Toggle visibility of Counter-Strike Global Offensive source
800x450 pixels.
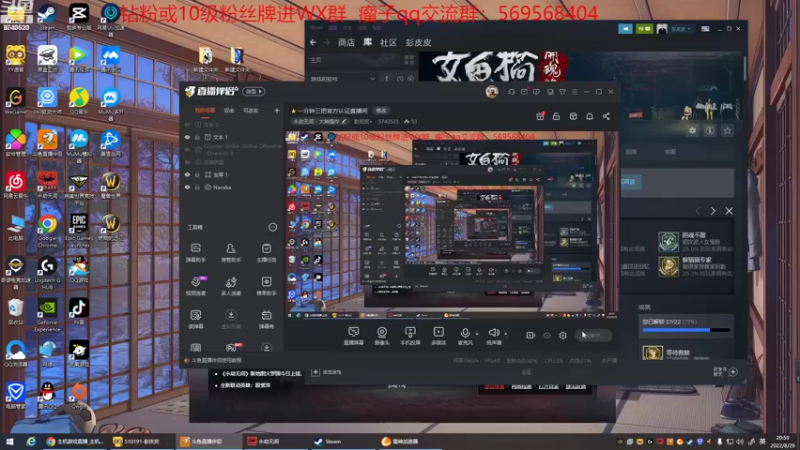tap(187, 149)
